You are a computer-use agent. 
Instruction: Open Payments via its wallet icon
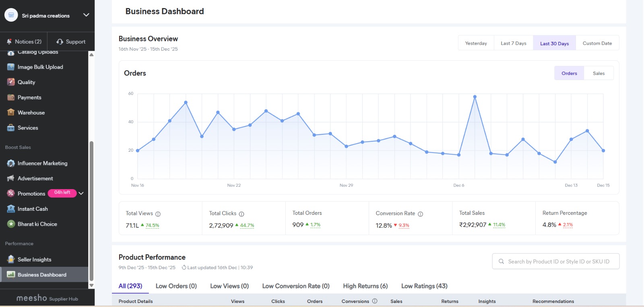tap(11, 97)
